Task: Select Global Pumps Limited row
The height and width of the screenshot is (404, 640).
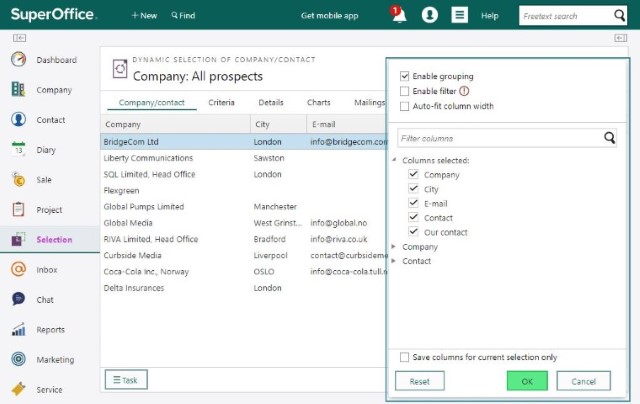Action: pos(243,206)
